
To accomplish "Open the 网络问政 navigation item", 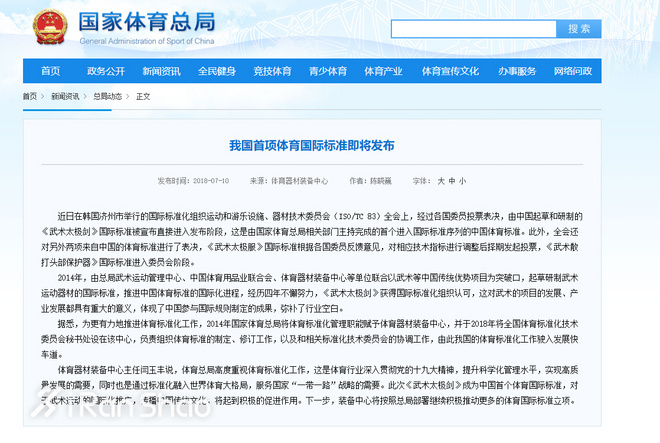I will [573, 71].
